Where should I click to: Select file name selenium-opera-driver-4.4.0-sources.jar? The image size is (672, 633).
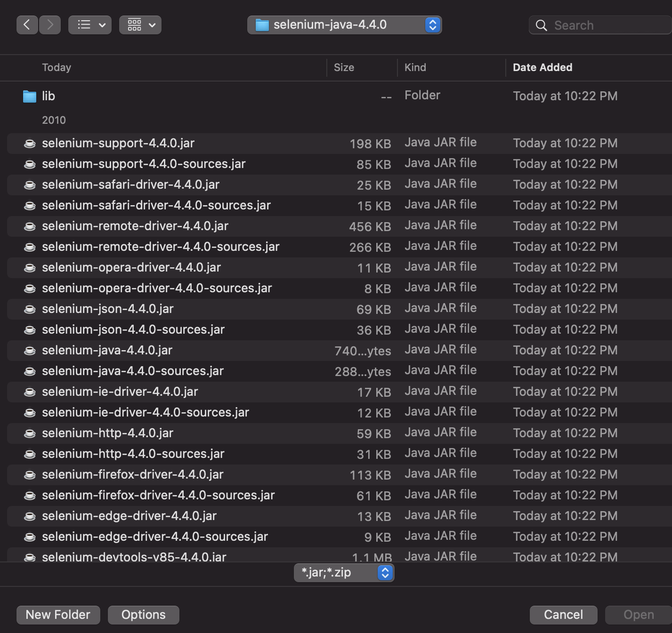[x=157, y=288]
